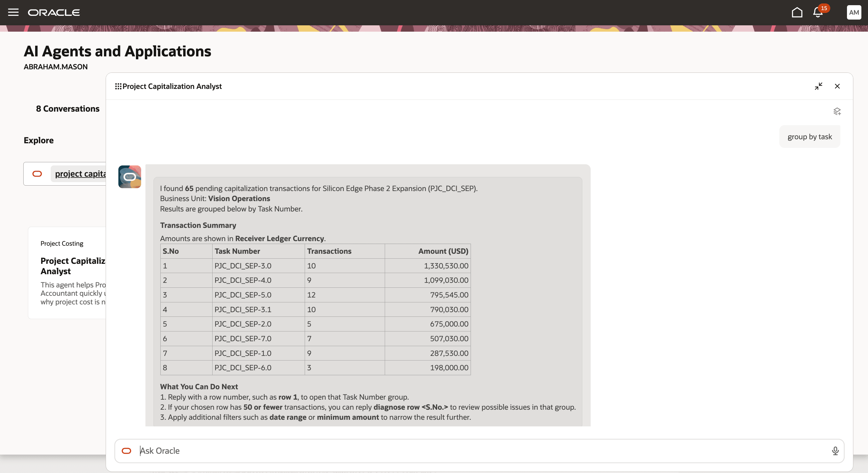
Task: Click the Vision Operations business unit text
Action: click(x=239, y=199)
